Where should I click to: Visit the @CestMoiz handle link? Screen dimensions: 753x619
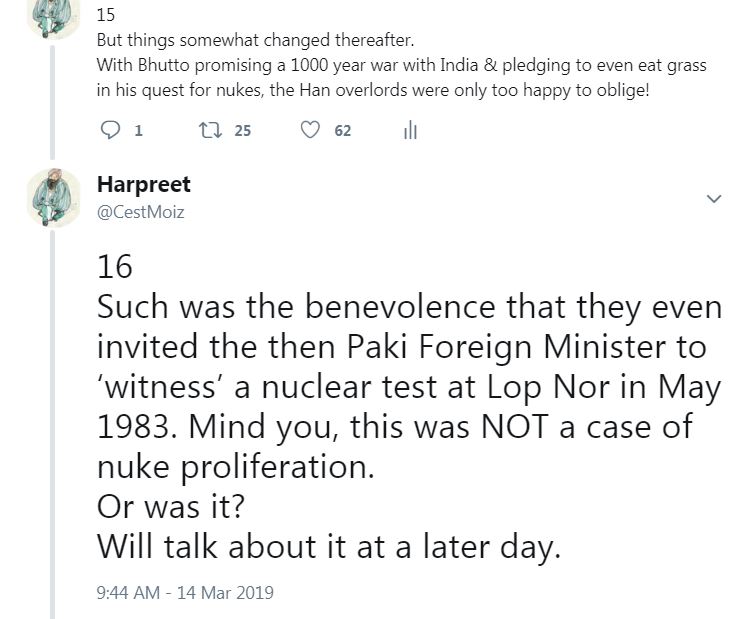coord(141,211)
